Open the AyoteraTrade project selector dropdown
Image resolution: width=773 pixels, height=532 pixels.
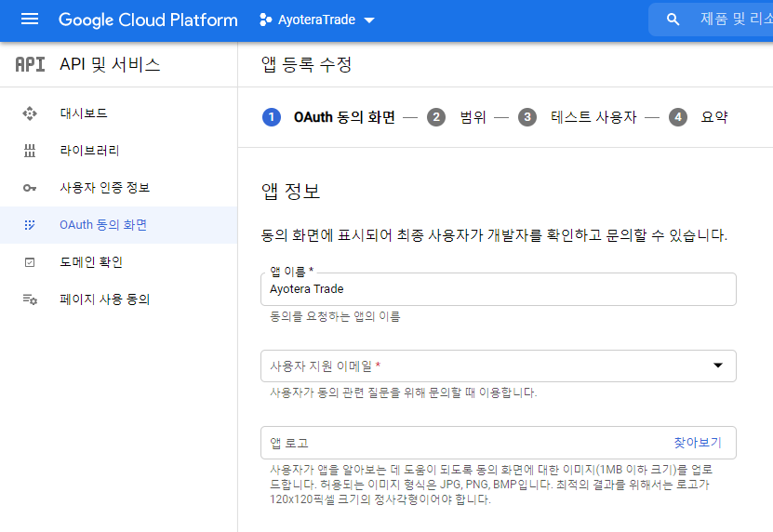coord(317,20)
